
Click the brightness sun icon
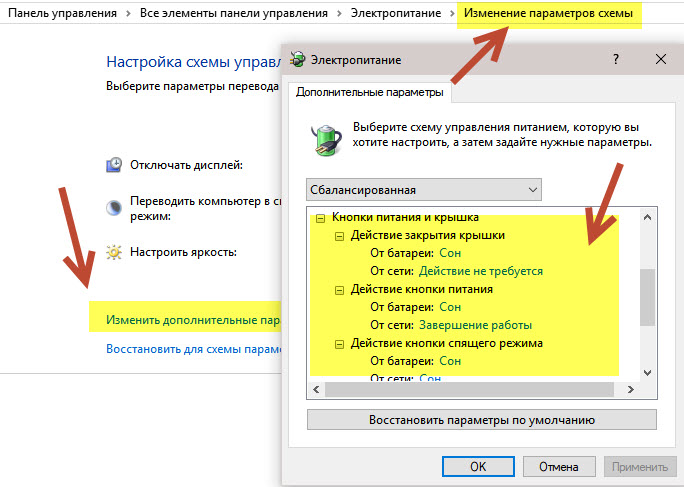(114, 252)
